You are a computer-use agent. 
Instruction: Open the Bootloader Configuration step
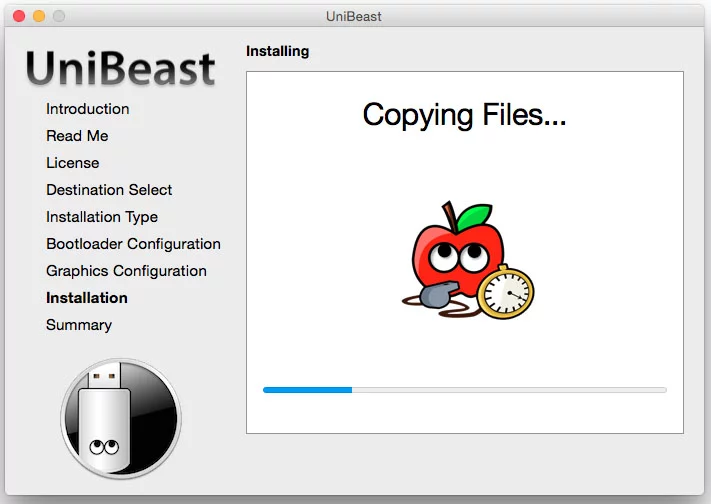click(133, 244)
